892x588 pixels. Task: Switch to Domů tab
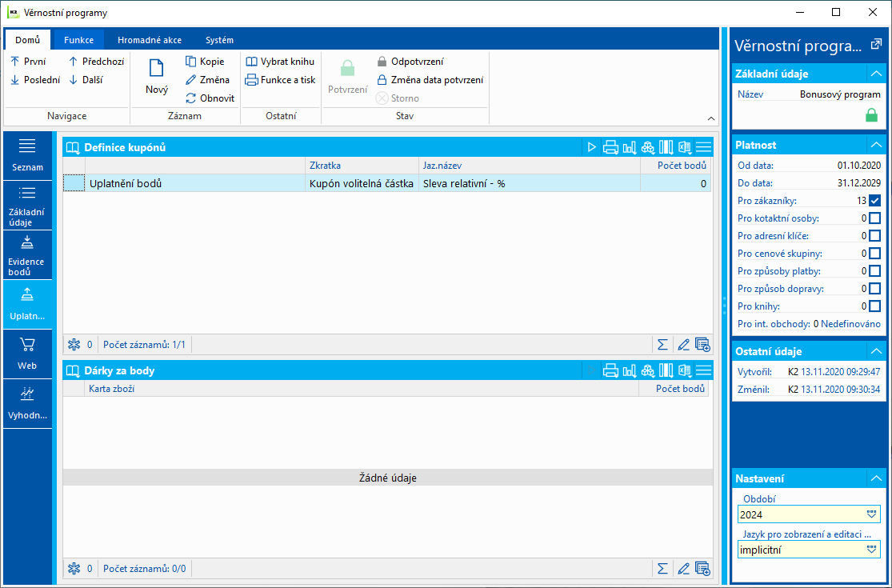(28, 40)
